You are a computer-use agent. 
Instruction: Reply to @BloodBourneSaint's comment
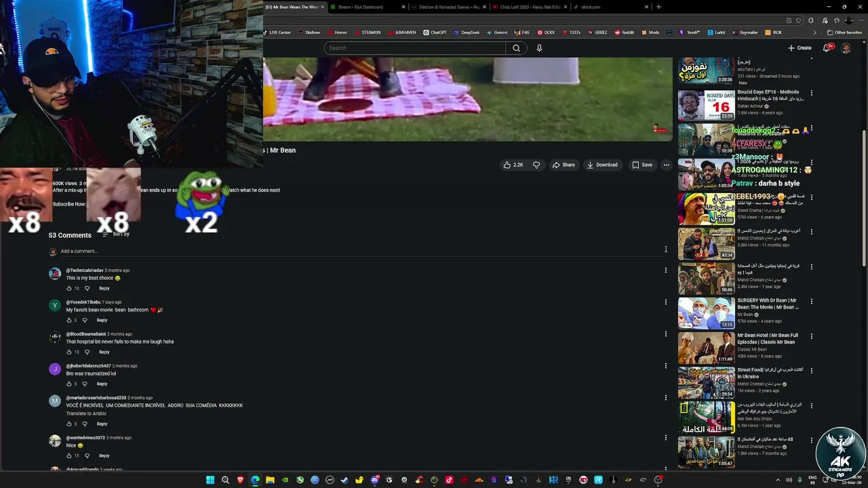(x=104, y=352)
